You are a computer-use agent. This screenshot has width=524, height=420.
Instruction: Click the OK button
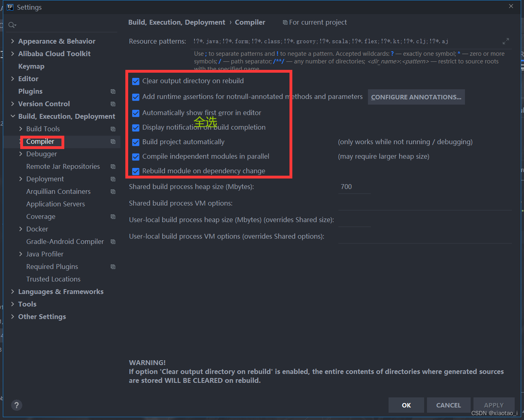(406, 405)
